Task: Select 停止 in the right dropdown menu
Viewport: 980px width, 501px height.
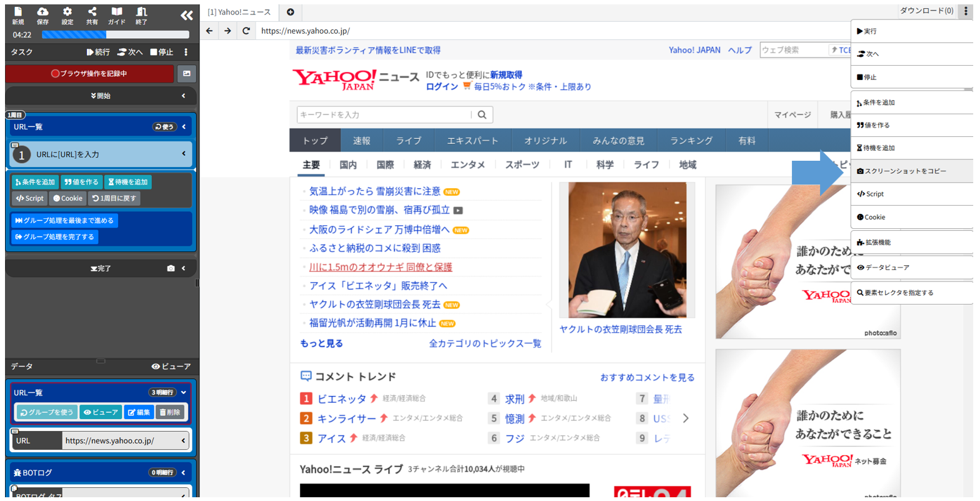Action: point(912,78)
